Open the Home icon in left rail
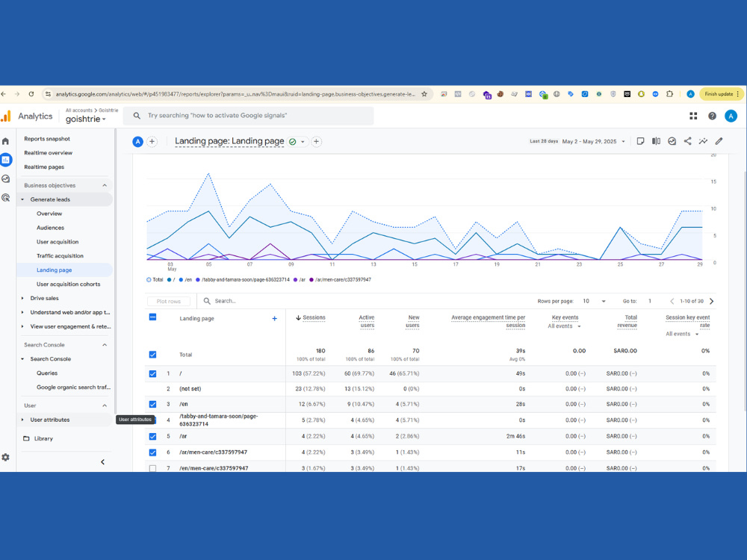This screenshot has width=747, height=560. point(6,141)
